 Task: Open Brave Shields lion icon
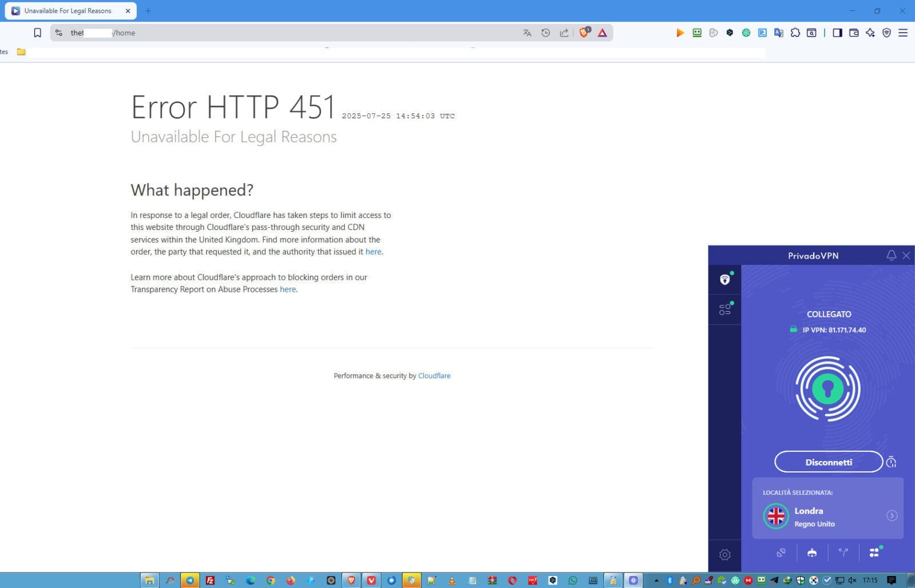pyautogui.click(x=584, y=33)
